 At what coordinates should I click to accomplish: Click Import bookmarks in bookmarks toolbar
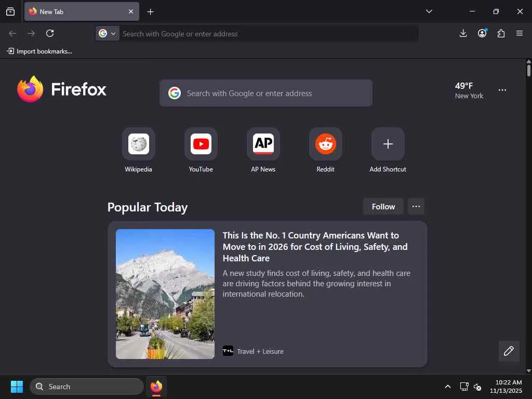(x=39, y=51)
